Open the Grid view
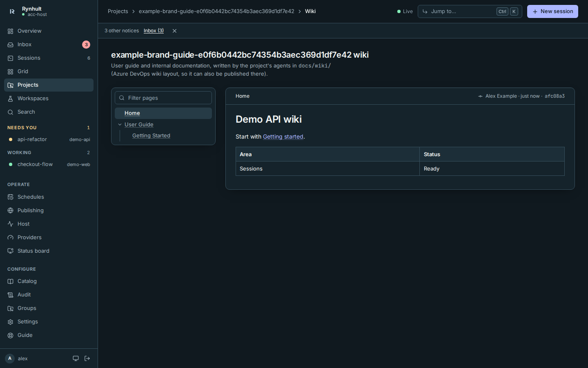588x368 pixels. point(49,72)
